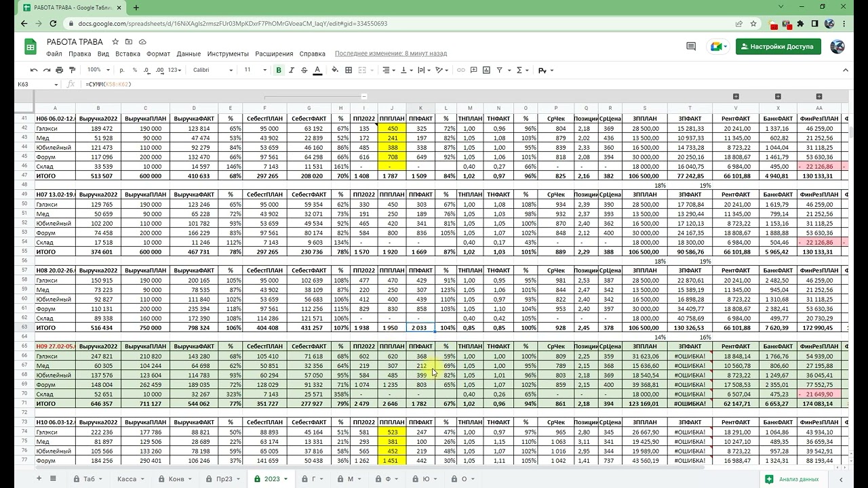Format cell as currency (р.)
Screen dimensions: 868x488
(122, 70)
